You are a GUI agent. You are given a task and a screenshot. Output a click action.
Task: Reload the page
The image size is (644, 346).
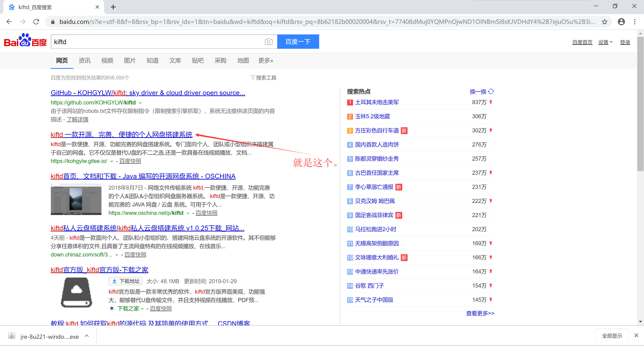point(36,22)
